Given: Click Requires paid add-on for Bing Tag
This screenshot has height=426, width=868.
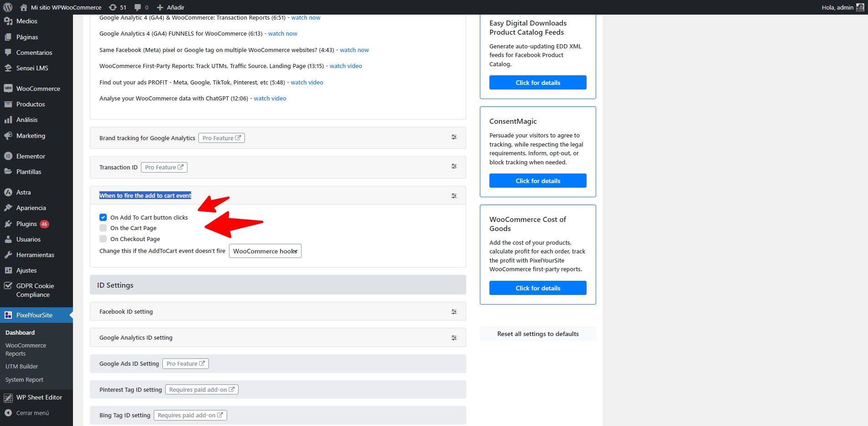Looking at the screenshot, I should pyautogui.click(x=190, y=415).
